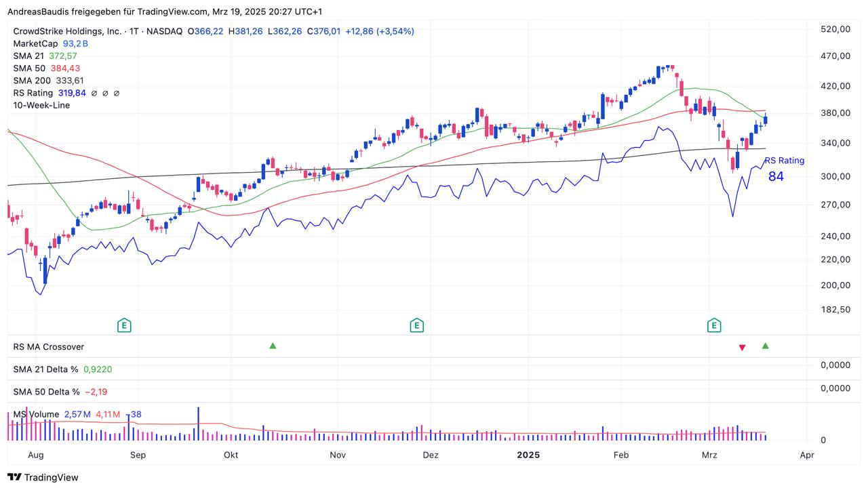Click the RS Rating 84 value label
The height and width of the screenshot is (490, 868).
pos(776,176)
